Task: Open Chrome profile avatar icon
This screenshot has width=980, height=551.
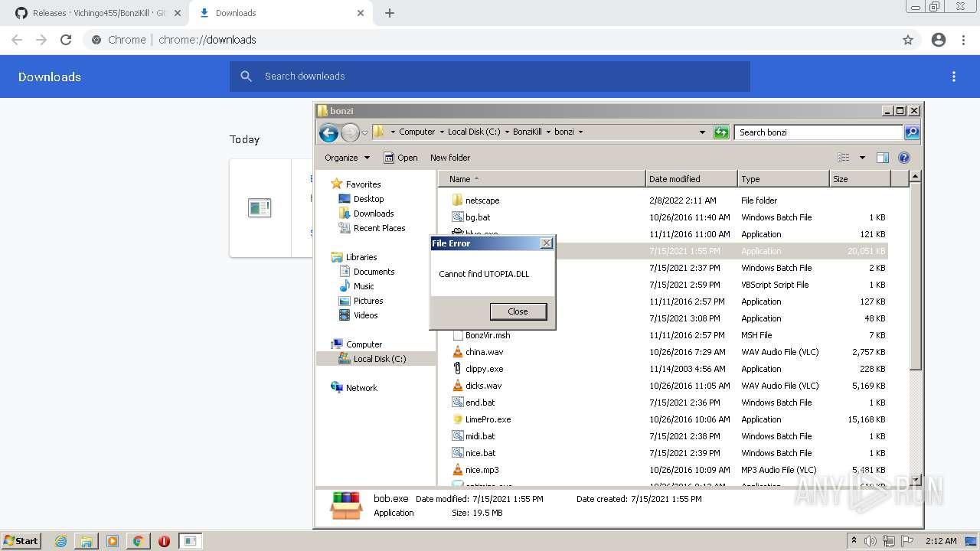Action: click(x=939, y=40)
